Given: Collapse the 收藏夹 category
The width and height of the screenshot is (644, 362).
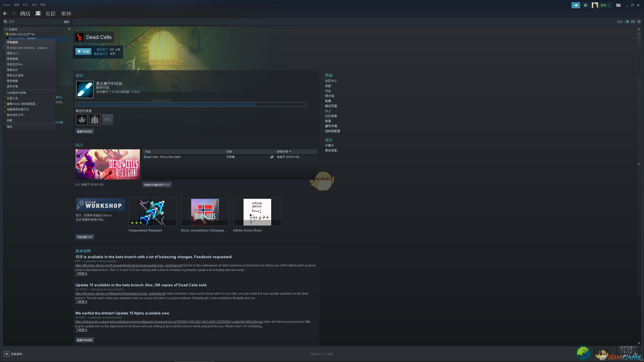Looking at the screenshot, I should point(6,29).
